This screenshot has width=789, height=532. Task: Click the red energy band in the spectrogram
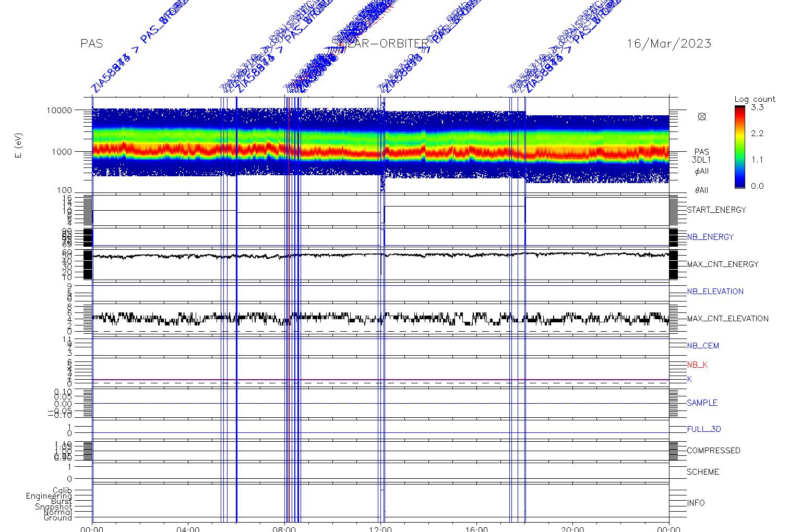(380, 151)
